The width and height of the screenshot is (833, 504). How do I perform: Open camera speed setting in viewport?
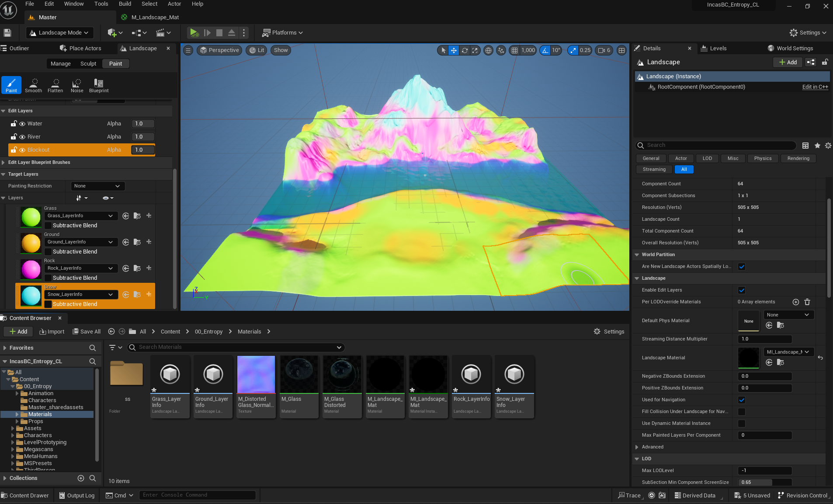point(604,50)
